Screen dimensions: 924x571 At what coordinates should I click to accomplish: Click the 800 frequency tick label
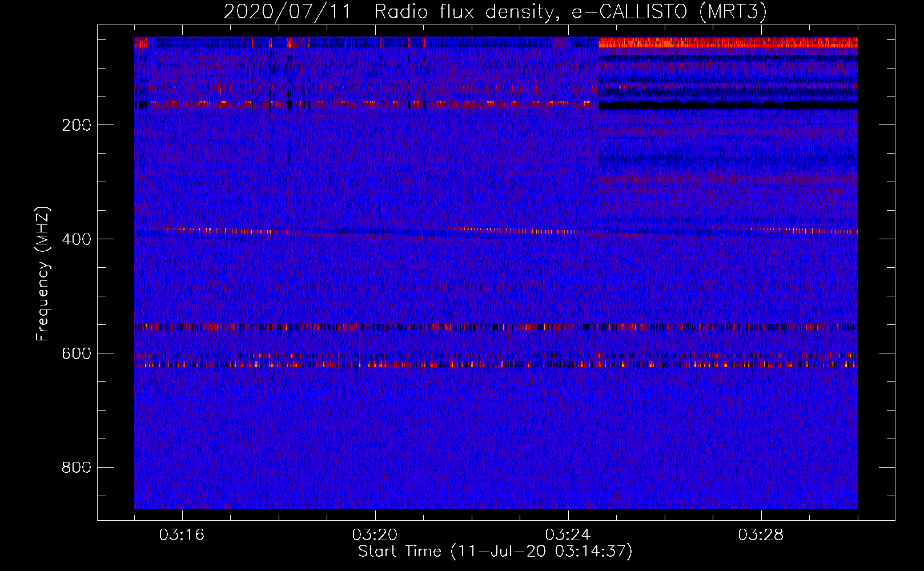click(x=77, y=468)
